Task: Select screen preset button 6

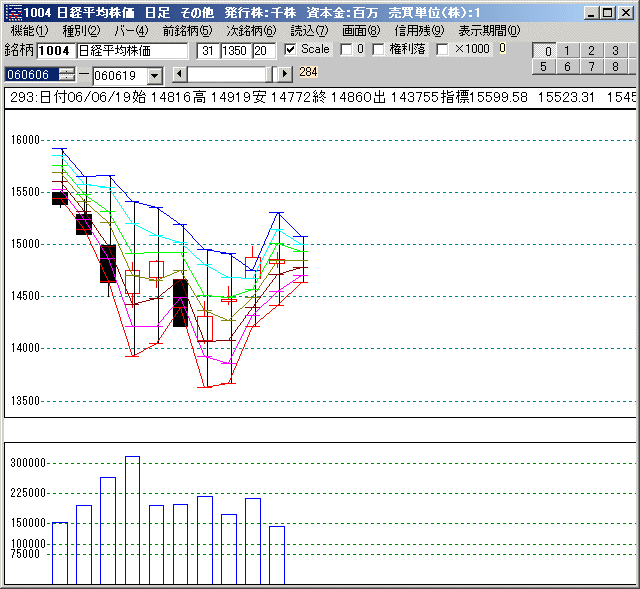Action: pos(567,67)
